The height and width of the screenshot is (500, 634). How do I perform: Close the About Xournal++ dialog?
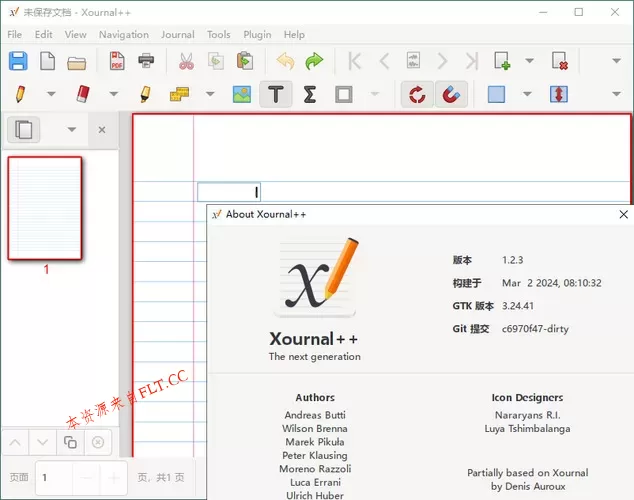[x=623, y=214]
